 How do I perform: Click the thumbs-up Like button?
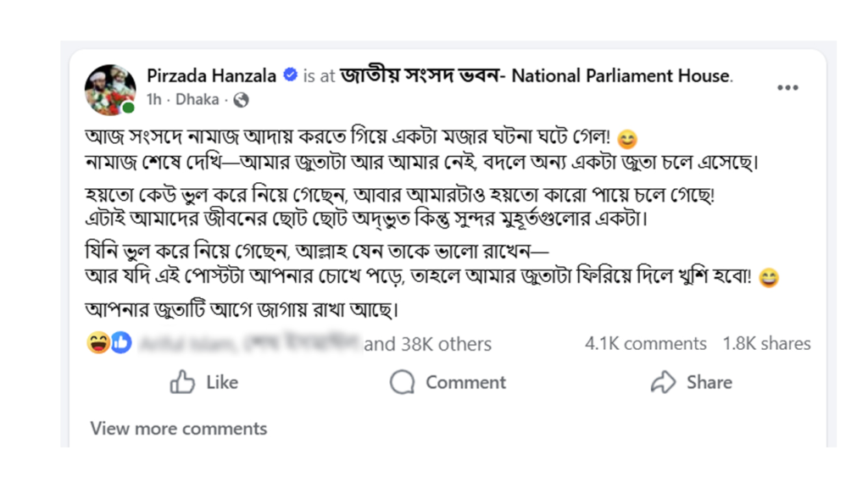tap(204, 383)
